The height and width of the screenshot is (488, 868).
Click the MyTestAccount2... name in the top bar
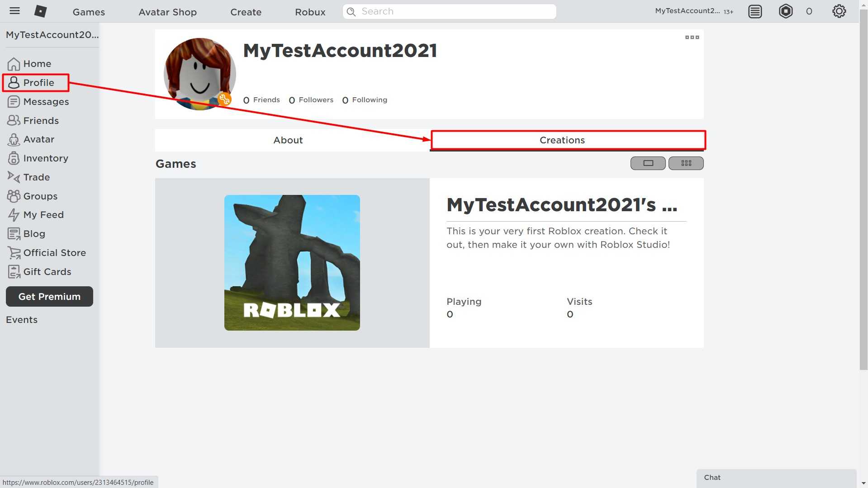(687, 11)
